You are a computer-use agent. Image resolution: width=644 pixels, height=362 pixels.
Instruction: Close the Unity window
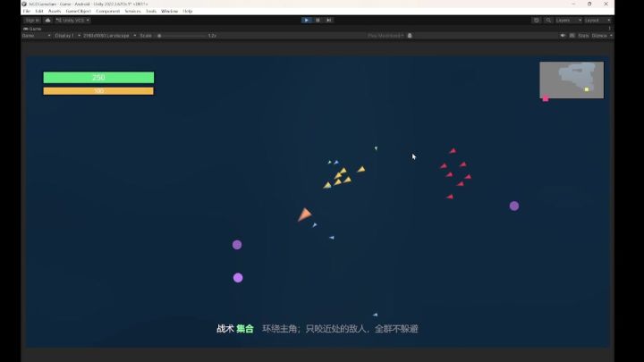pos(606,4)
